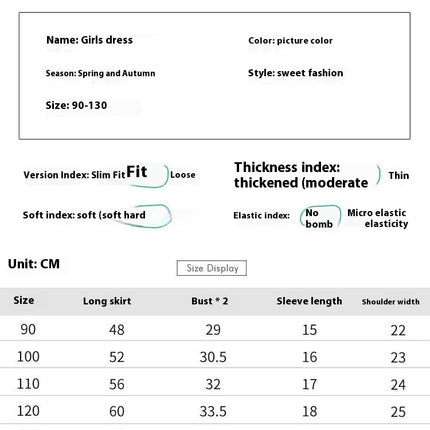Choose the Micro elastic elasticity option
Screen dimensions: 430x430
point(378,218)
